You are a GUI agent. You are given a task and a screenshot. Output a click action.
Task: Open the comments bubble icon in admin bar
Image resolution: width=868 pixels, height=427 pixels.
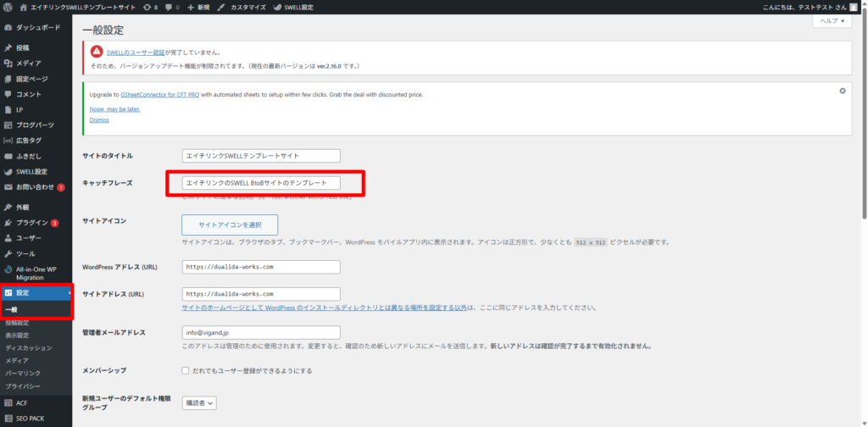(170, 7)
